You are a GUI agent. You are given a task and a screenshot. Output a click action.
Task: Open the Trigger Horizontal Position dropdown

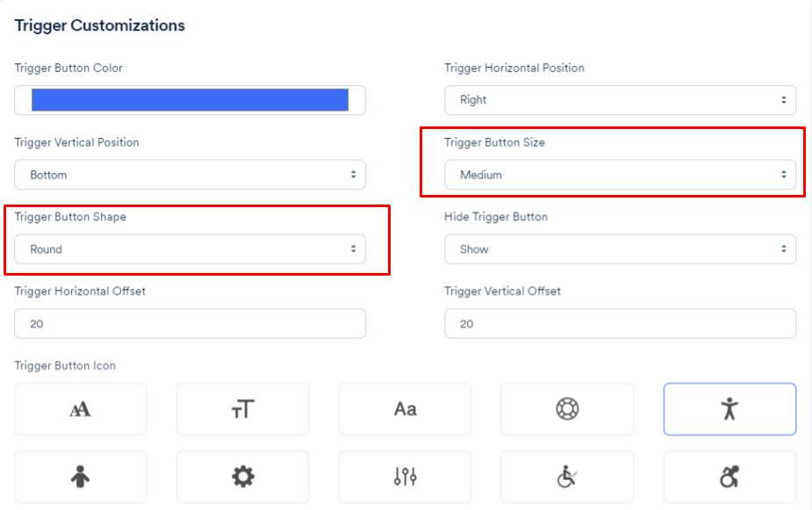pyautogui.click(x=620, y=99)
